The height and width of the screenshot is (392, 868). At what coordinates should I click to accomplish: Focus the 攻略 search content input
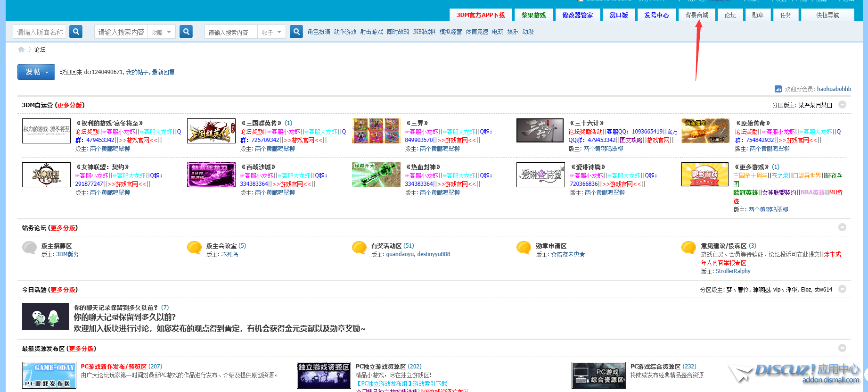point(121,32)
